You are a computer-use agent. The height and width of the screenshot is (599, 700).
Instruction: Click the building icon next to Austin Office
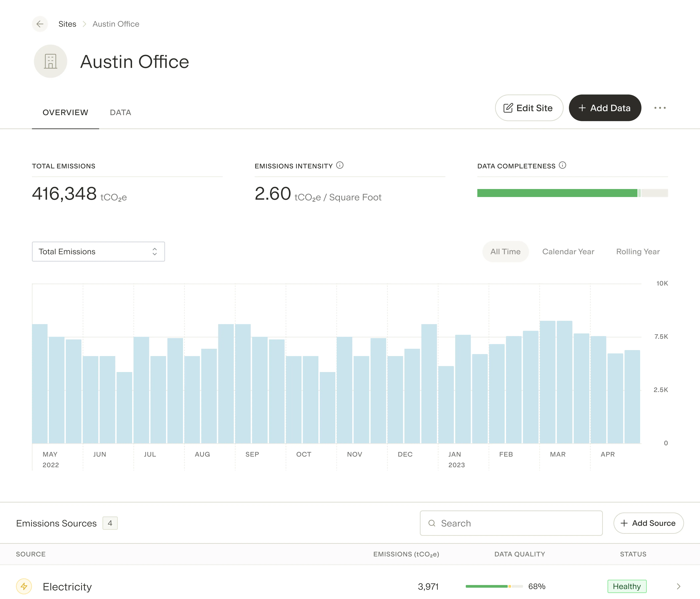point(50,62)
